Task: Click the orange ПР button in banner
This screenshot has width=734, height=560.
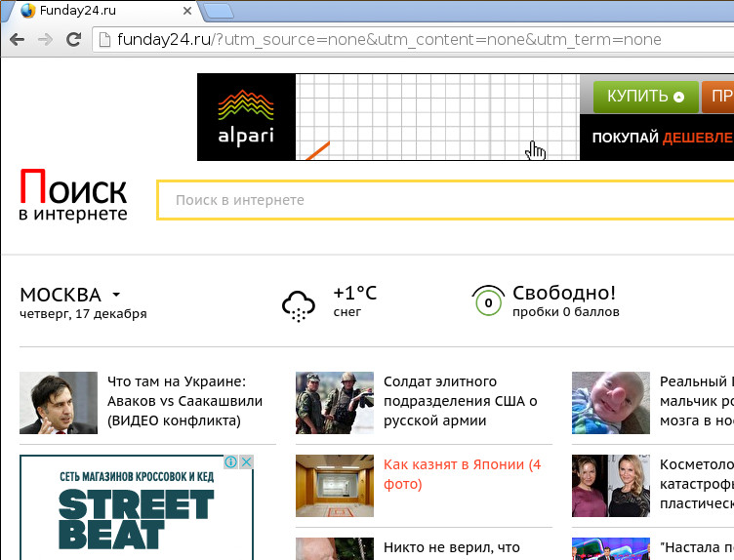Action: [x=718, y=97]
